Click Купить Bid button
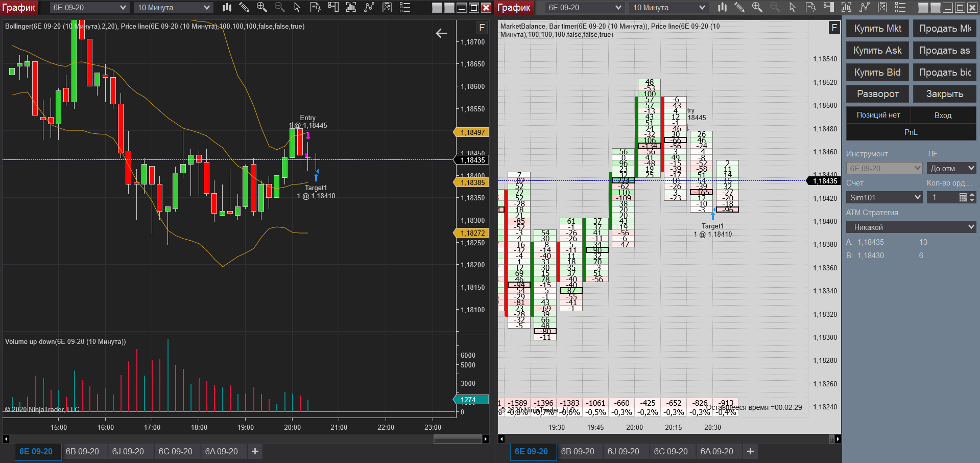This screenshot has width=980, height=463. coord(878,73)
